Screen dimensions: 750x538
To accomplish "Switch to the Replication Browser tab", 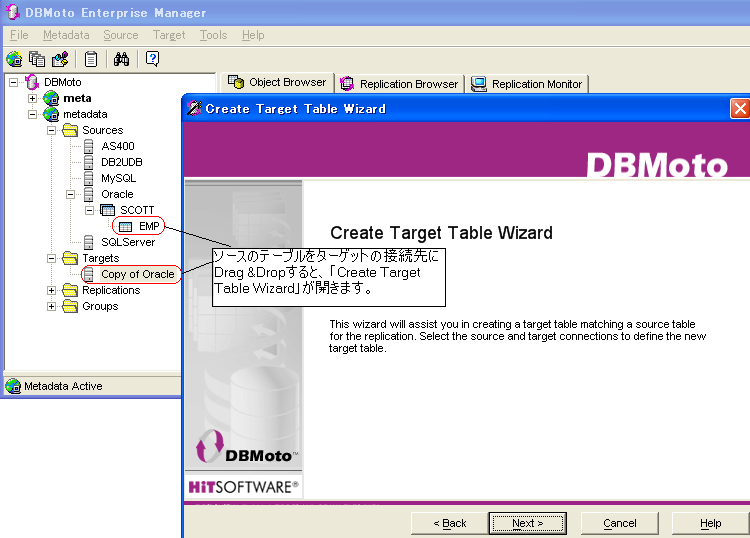I will tap(399, 84).
